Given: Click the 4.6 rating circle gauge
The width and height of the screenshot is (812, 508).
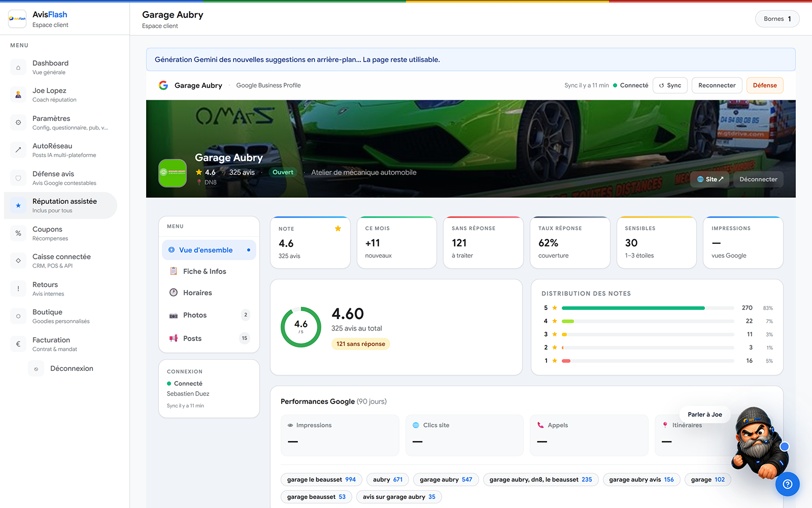Looking at the screenshot, I should click(301, 327).
